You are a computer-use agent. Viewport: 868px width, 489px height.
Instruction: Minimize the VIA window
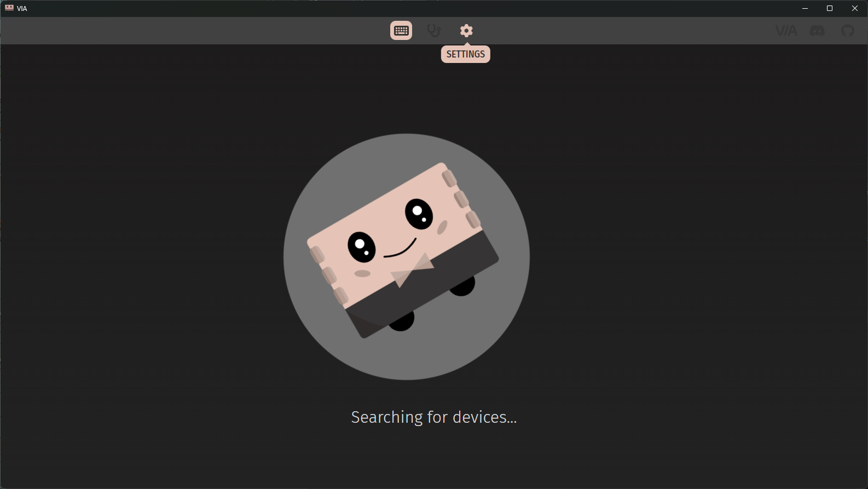[805, 8]
